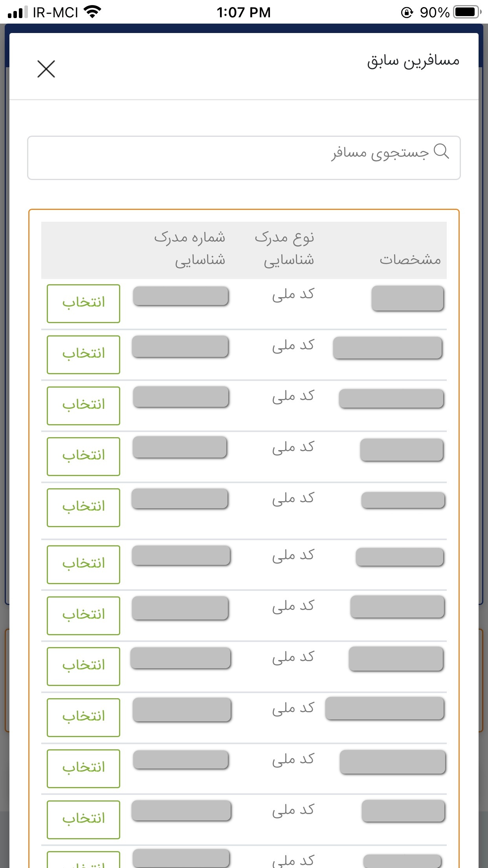This screenshot has width=488, height=868.
Task: Pick the sixth passenger's انتخاب button
Action: [x=83, y=565]
